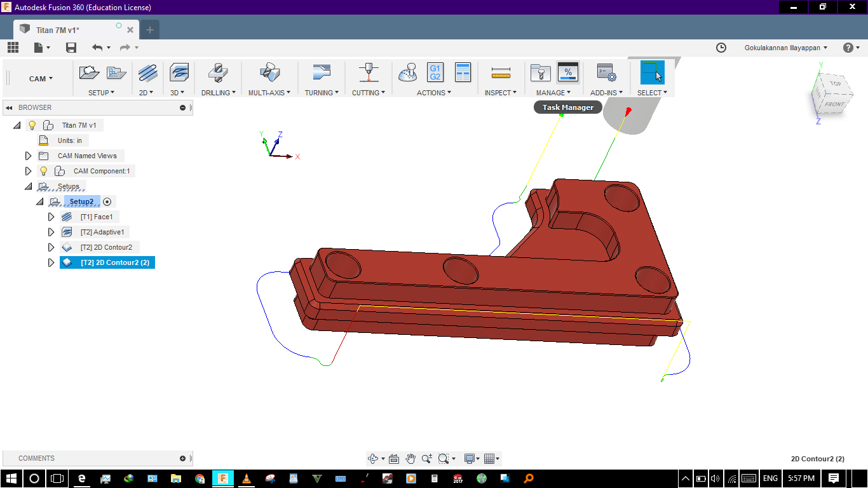Open the Tool Library icon
868x488 pixels.
[x=540, y=73]
